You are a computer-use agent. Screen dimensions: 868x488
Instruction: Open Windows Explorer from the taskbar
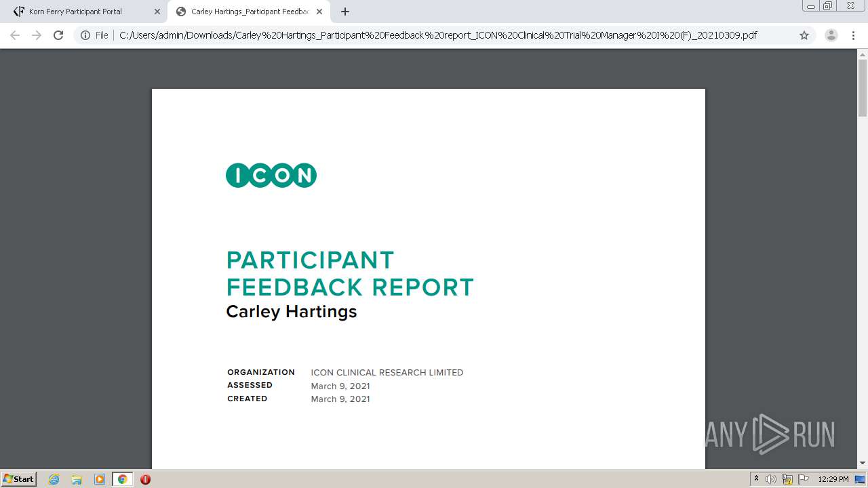[77, 479]
